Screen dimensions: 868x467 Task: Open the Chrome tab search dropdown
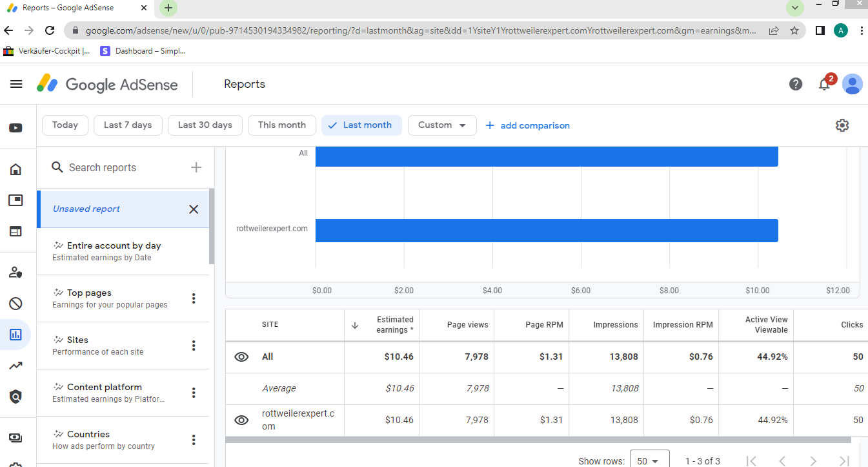[795, 8]
